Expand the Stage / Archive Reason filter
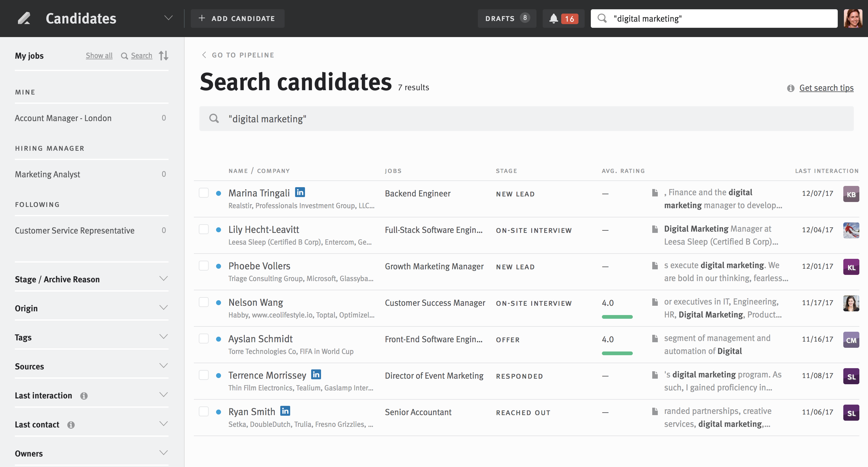The height and width of the screenshot is (467, 868). click(x=163, y=279)
